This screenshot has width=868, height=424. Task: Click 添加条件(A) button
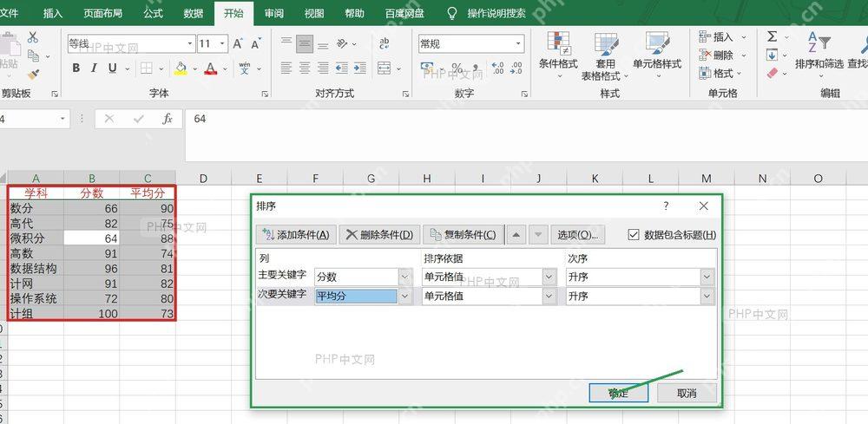tap(296, 235)
